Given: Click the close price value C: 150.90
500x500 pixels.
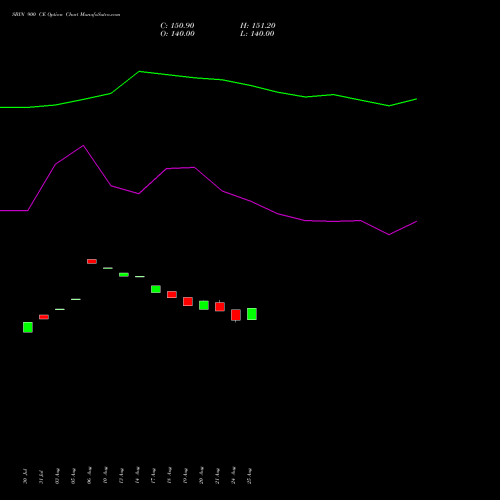Looking at the screenshot, I should coord(177,26).
